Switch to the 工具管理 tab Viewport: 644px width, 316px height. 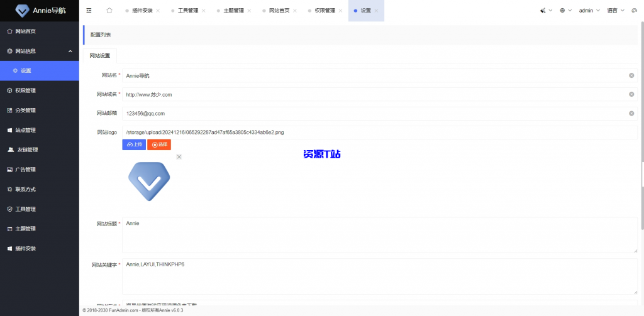pos(187,11)
